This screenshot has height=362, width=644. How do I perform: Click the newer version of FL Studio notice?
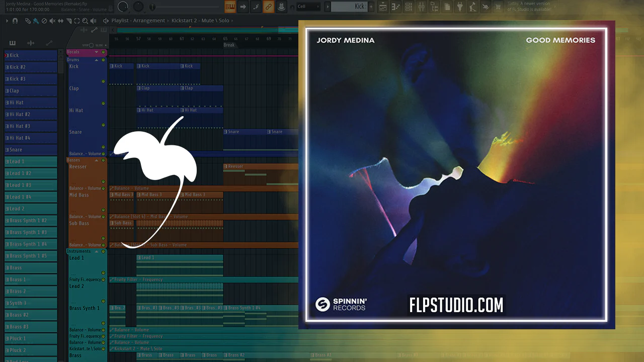click(x=529, y=7)
